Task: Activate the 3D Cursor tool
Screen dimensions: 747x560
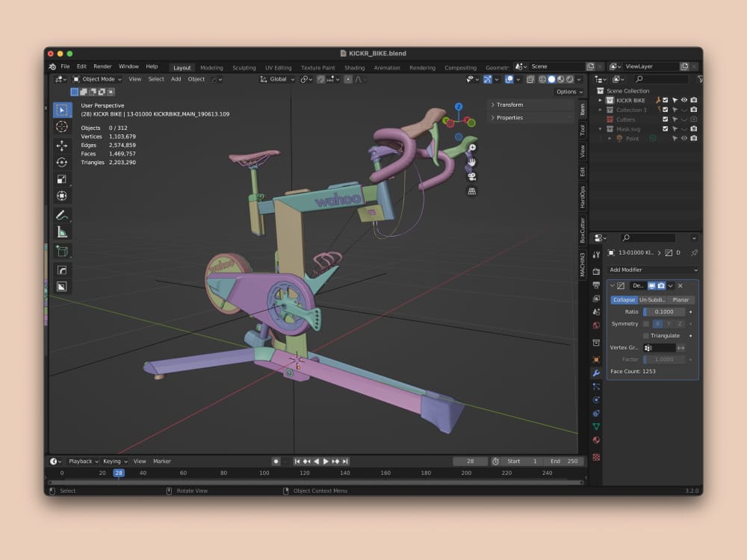Action: point(62,127)
